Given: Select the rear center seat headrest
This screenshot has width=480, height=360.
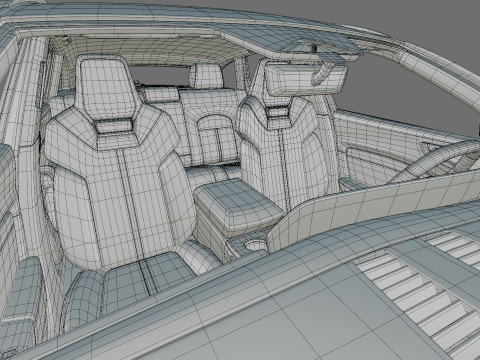Looking at the screenshot, I should (206, 76).
